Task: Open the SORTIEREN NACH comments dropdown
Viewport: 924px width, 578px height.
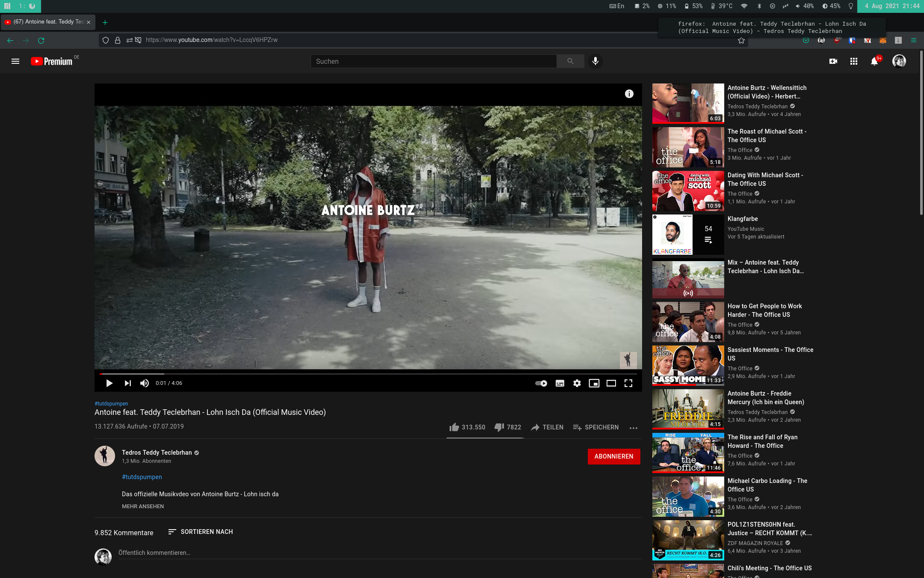Action: 201,532
